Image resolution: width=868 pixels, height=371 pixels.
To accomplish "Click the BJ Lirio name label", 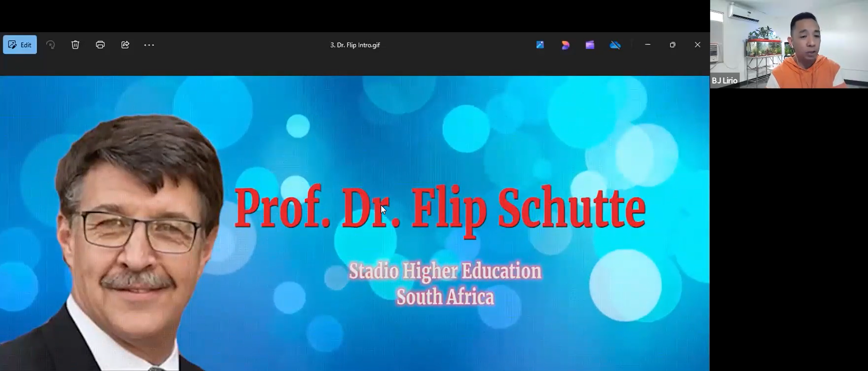I will coord(724,80).
